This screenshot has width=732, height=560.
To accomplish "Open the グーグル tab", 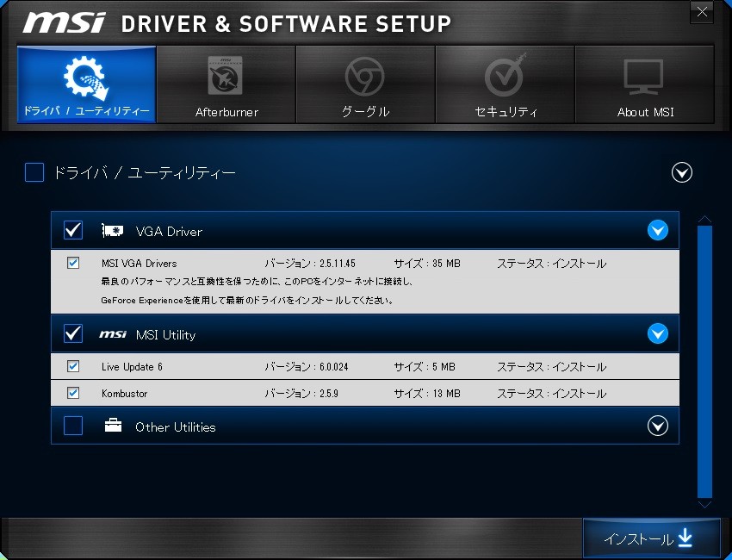I will coord(365,84).
